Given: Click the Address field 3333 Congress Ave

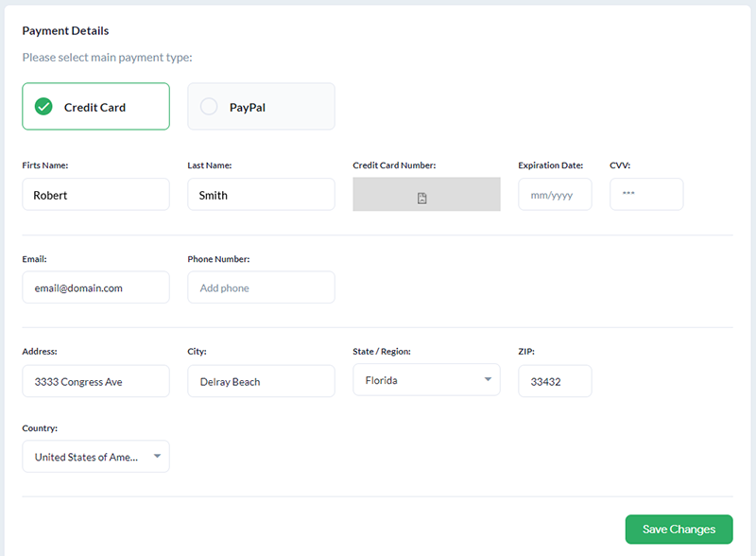Looking at the screenshot, I should (96, 381).
